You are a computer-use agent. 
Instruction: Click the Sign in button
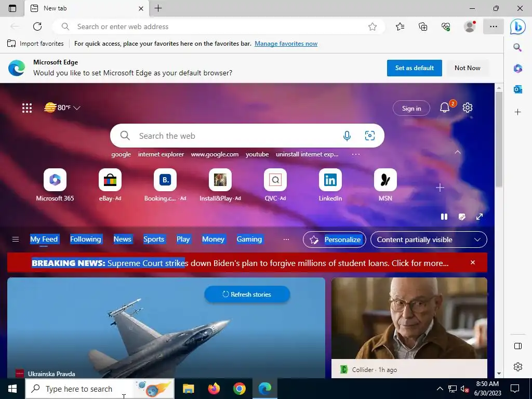click(411, 108)
